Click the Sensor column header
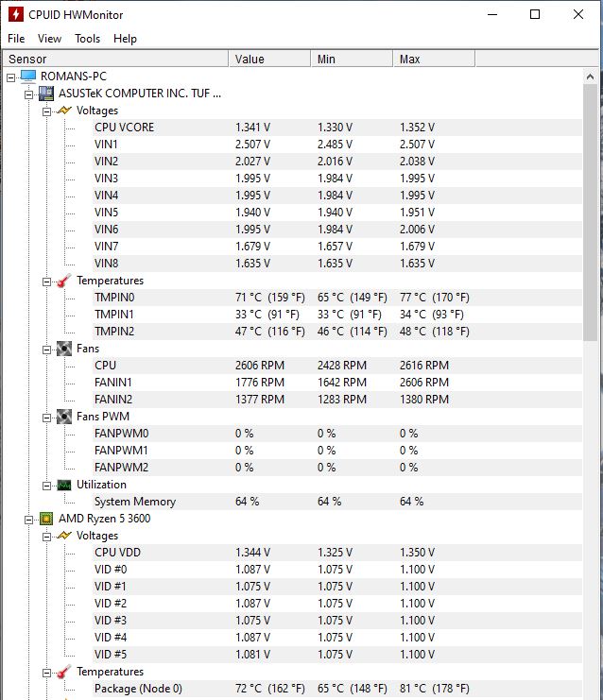Viewport: 603px width, 700px height. (x=115, y=59)
